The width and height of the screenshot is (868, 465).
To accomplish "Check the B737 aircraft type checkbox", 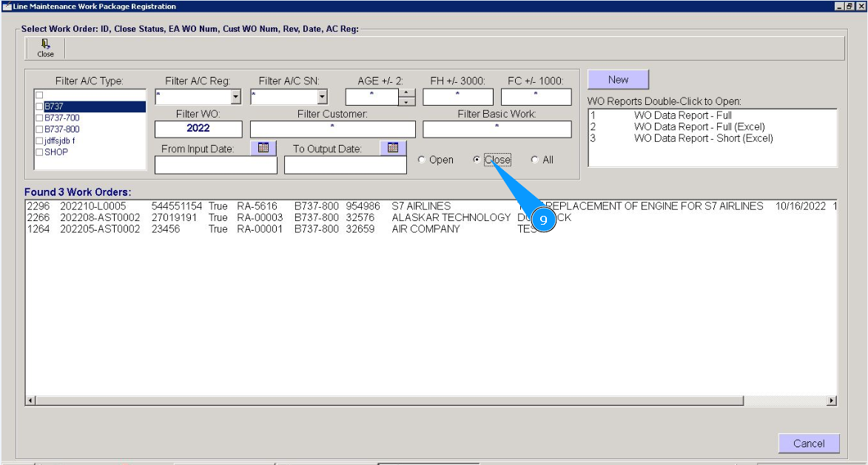I will point(39,106).
